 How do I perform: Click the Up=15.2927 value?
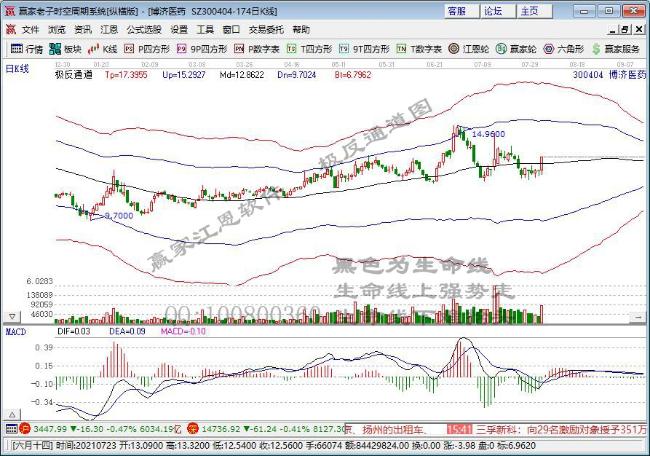point(184,75)
